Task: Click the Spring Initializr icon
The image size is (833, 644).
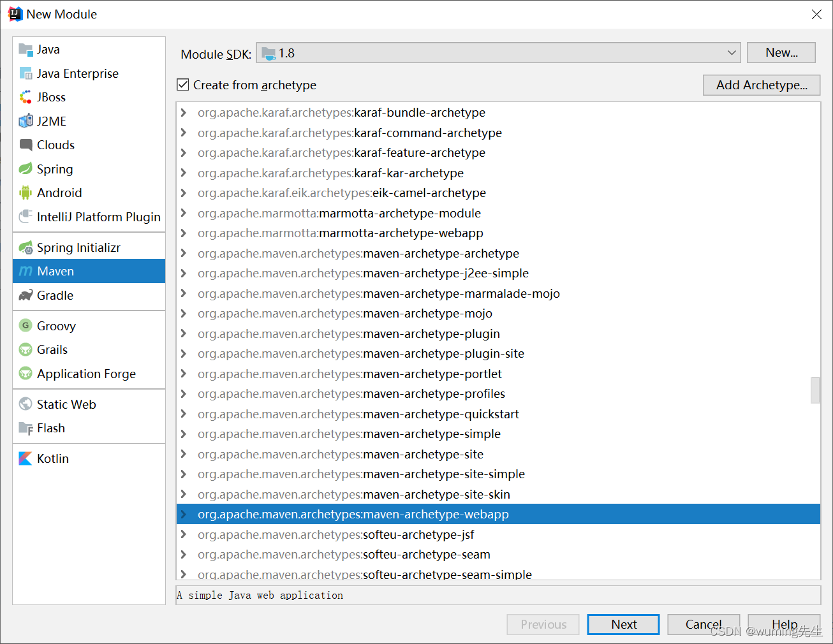Action: tap(26, 247)
